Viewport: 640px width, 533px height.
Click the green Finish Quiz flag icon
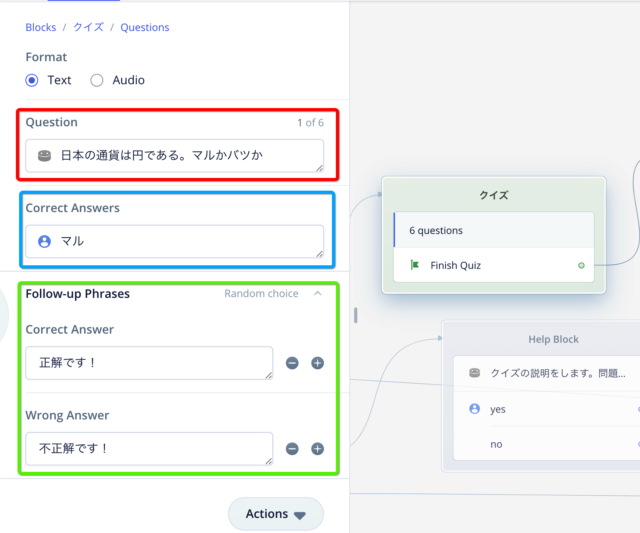[x=415, y=265]
